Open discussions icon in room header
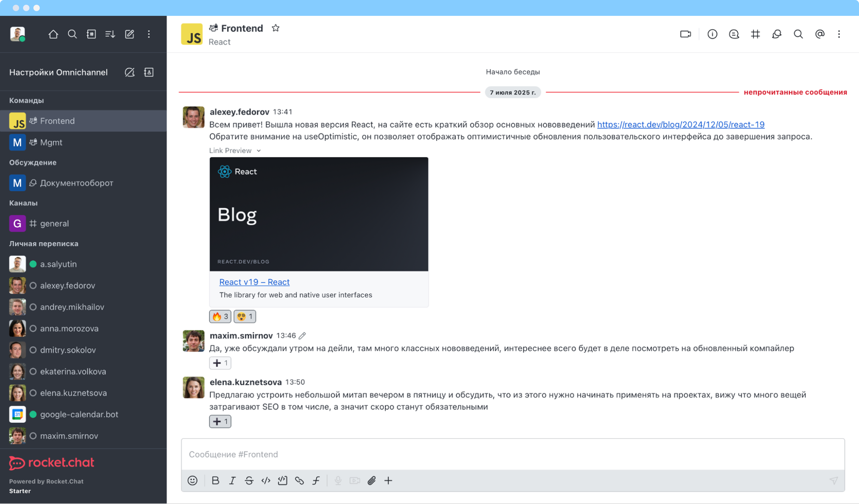The image size is (859, 504). click(777, 34)
